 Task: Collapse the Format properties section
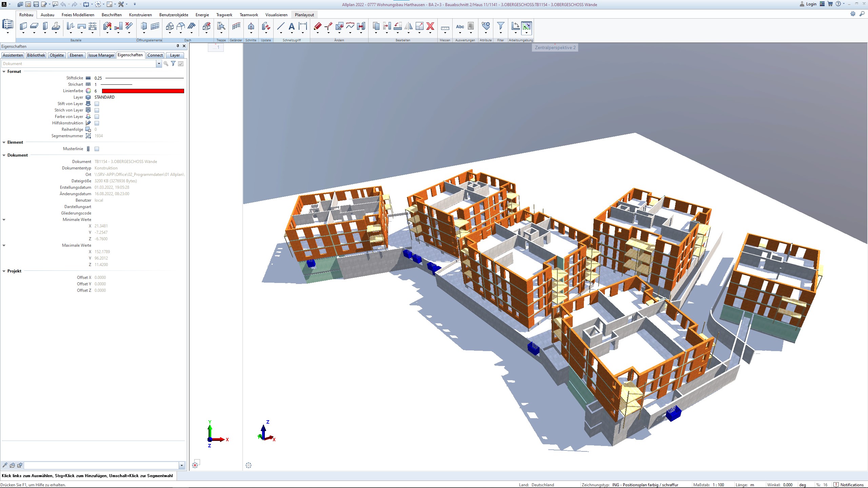[4, 72]
